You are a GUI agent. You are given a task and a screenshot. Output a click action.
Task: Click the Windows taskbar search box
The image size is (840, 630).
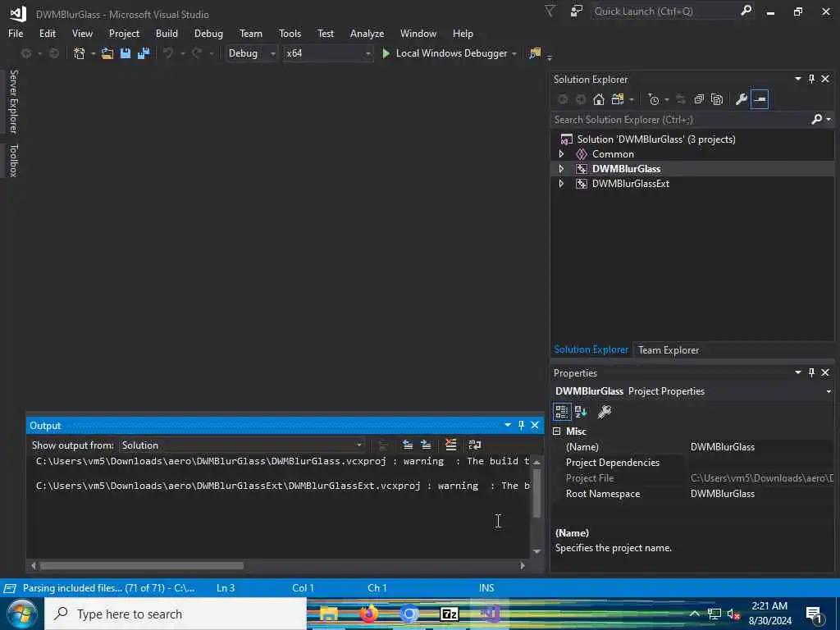coord(176,614)
